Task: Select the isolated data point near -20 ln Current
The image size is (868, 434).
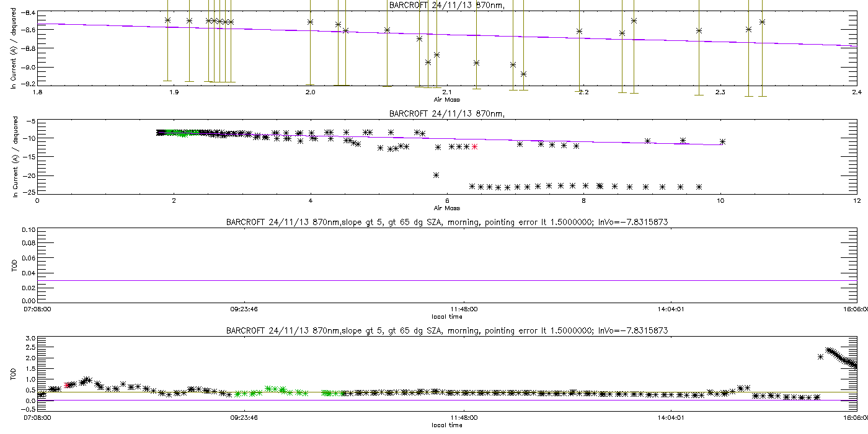Action: pos(436,175)
